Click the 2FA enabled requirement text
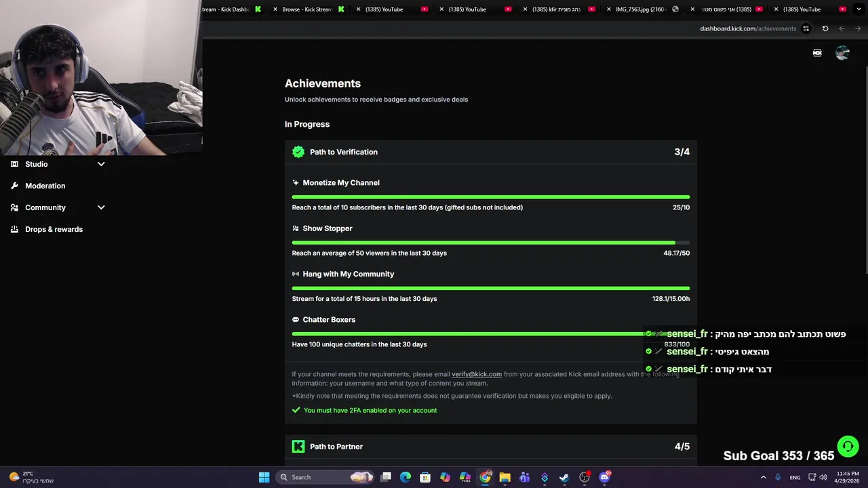Viewport: 868px width, 488px height. pyautogui.click(x=370, y=410)
